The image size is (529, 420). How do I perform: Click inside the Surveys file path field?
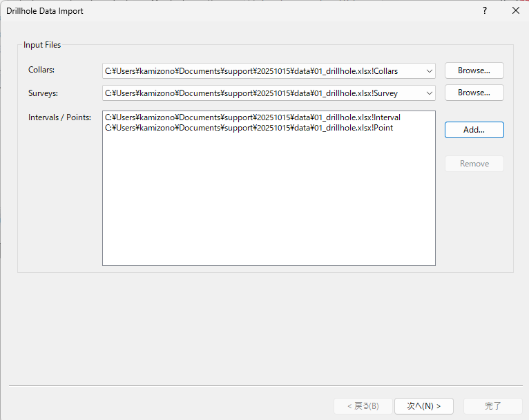262,93
